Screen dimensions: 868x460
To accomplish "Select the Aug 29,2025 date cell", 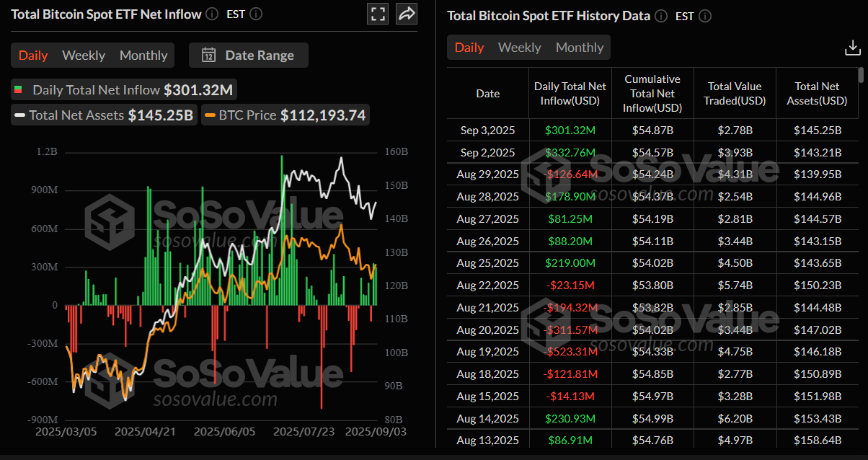I will tap(488, 174).
